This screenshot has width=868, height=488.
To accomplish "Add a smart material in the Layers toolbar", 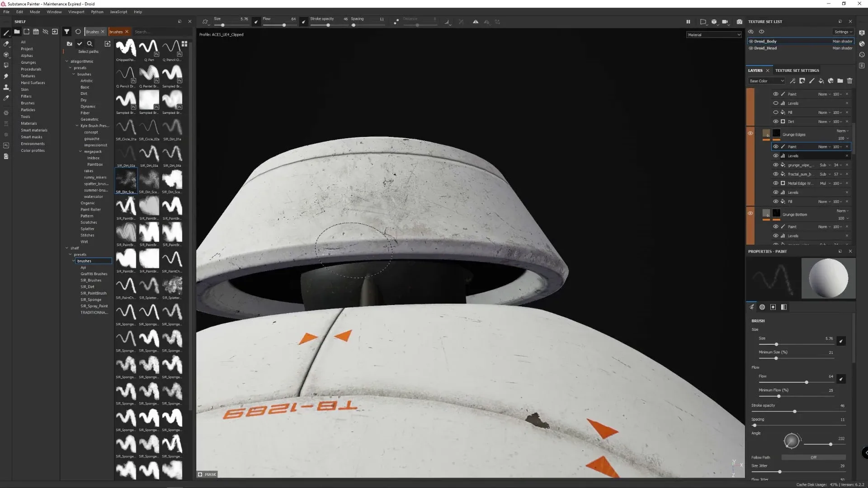I will [830, 81].
